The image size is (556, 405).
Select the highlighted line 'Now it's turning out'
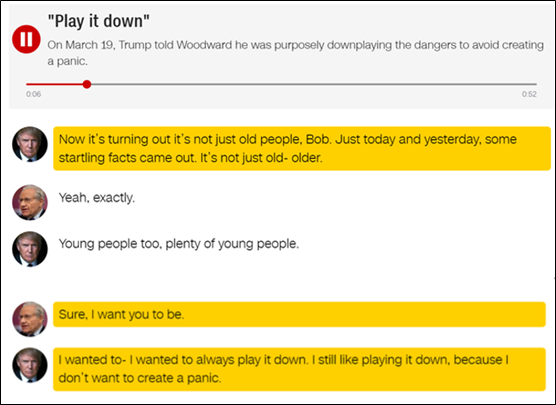tap(302, 148)
